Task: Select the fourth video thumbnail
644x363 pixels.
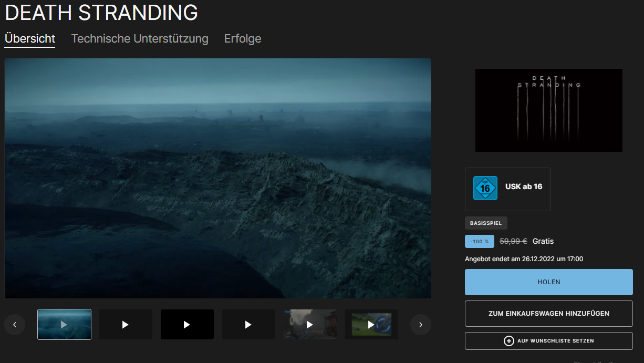Action: 248,325
